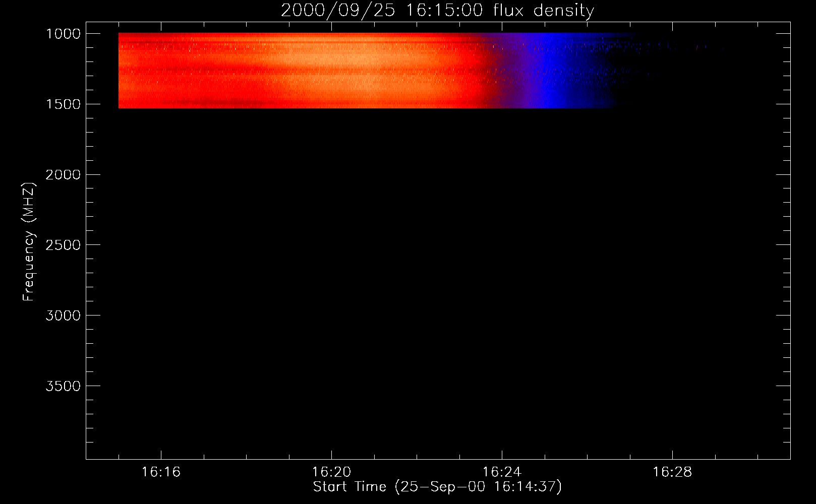This screenshot has height=504, width=816.
Task: Select the 2500 frequency axis label
Action: click(x=63, y=245)
